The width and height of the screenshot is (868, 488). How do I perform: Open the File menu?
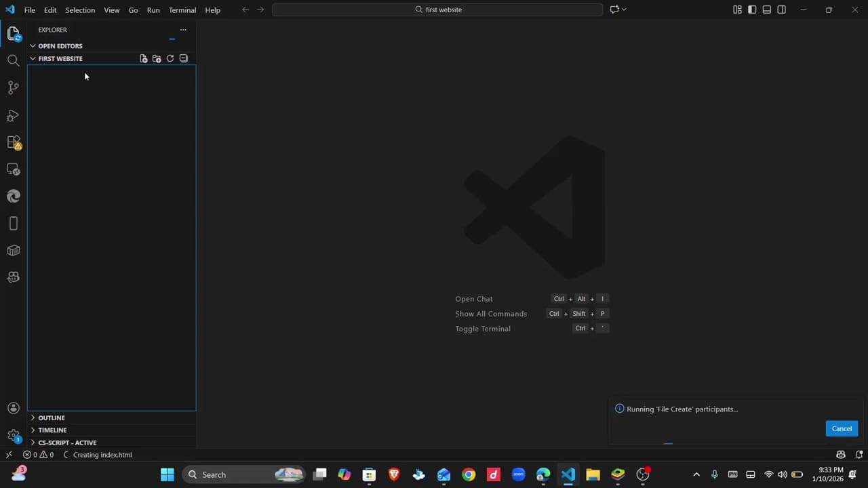(30, 10)
